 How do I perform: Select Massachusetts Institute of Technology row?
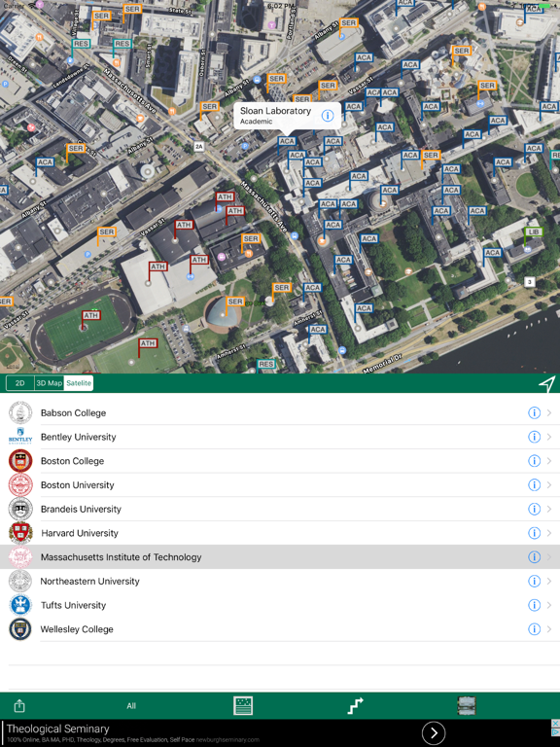[280, 557]
